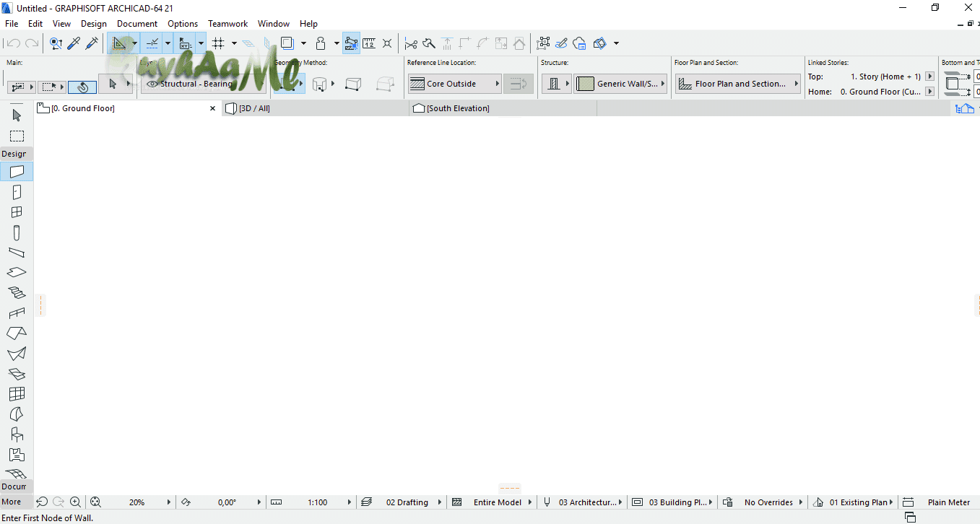Select the Door tool in the toolbox
Screen dimensions: 980x524
pyautogui.click(x=17, y=192)
